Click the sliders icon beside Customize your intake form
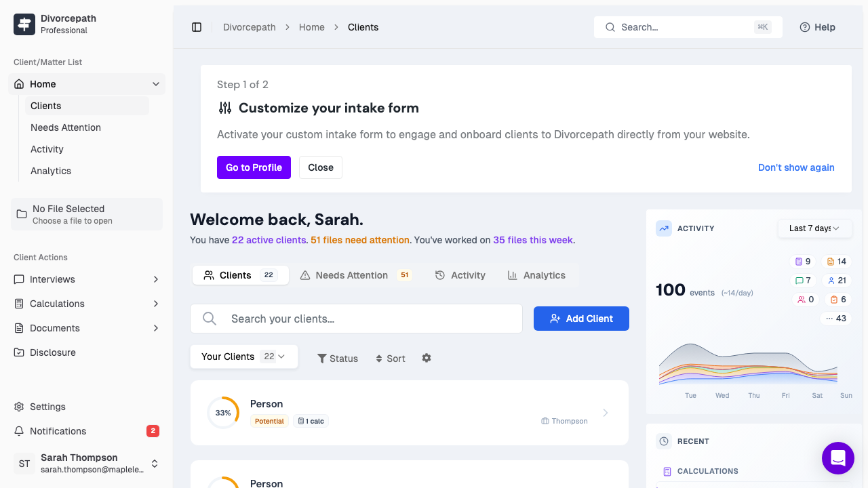This screenshot has height=488, width=868. [225, 108]
